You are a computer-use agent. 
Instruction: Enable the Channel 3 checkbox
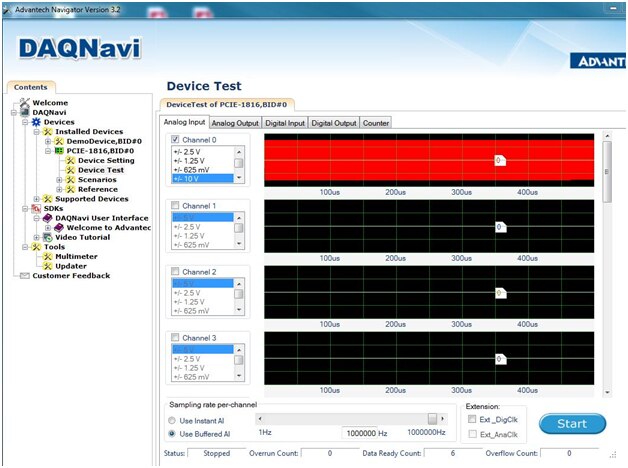click(x=175, y=337)
